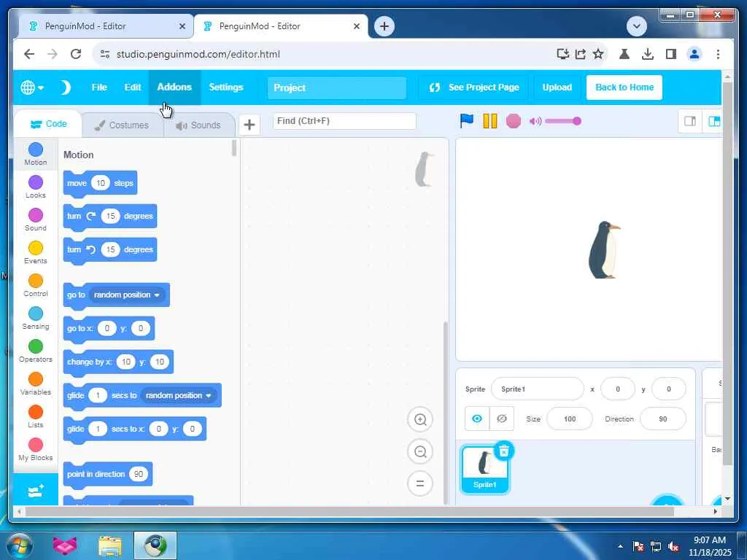Open a new Chrome tab

click(x=384, y=26)
